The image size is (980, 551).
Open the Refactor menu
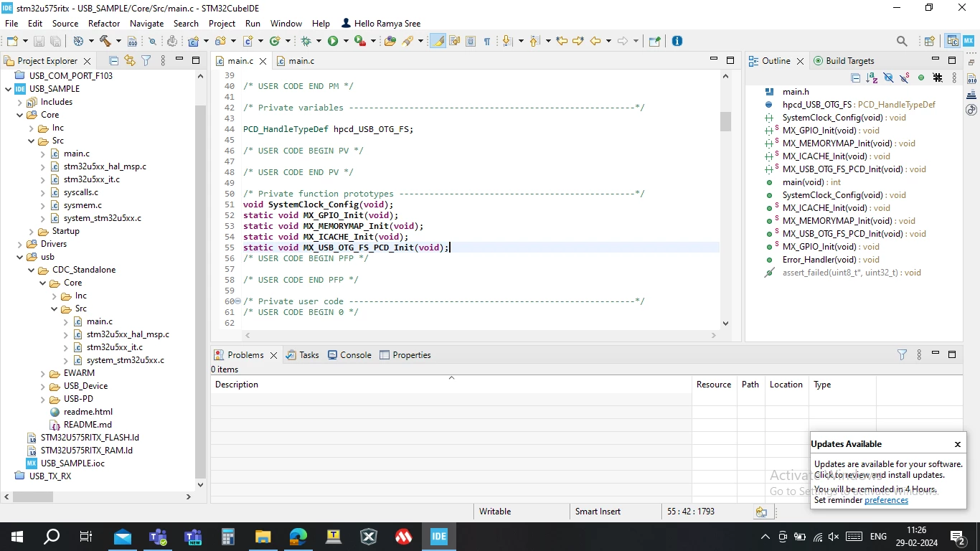tap(104, 23)
